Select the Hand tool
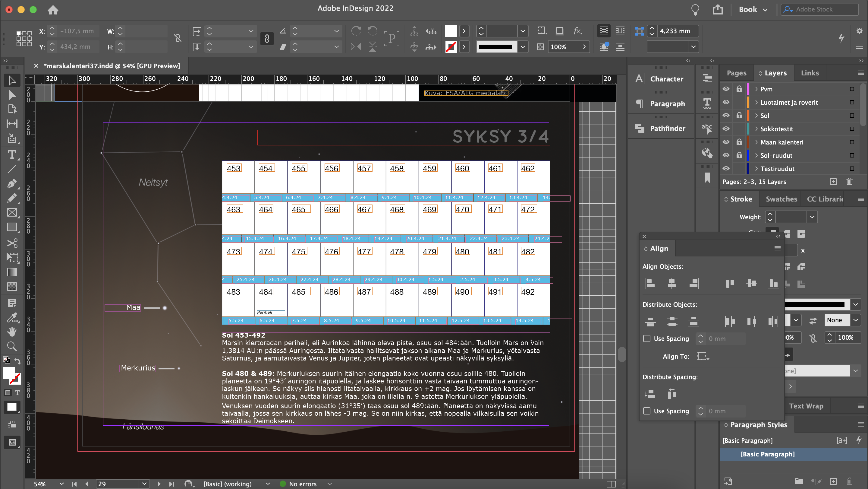Image resolution: width=868 pixels, height=489 pixels. click(x=12, y=332)
